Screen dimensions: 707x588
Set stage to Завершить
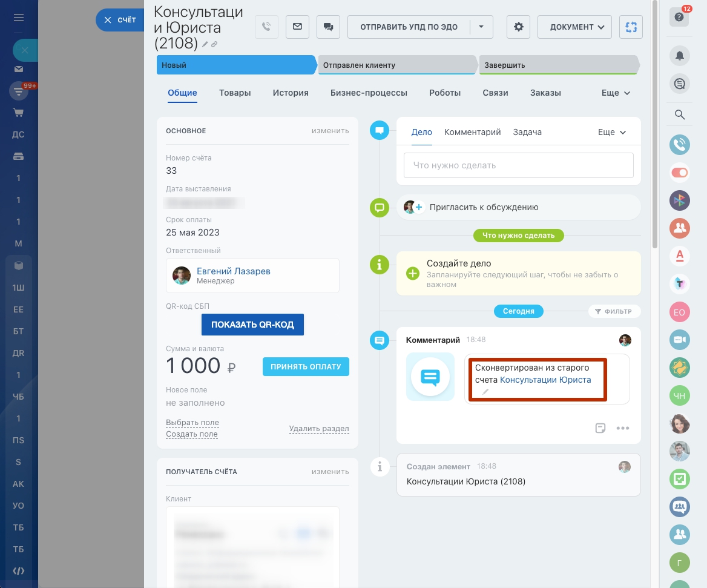pos(559,65)
